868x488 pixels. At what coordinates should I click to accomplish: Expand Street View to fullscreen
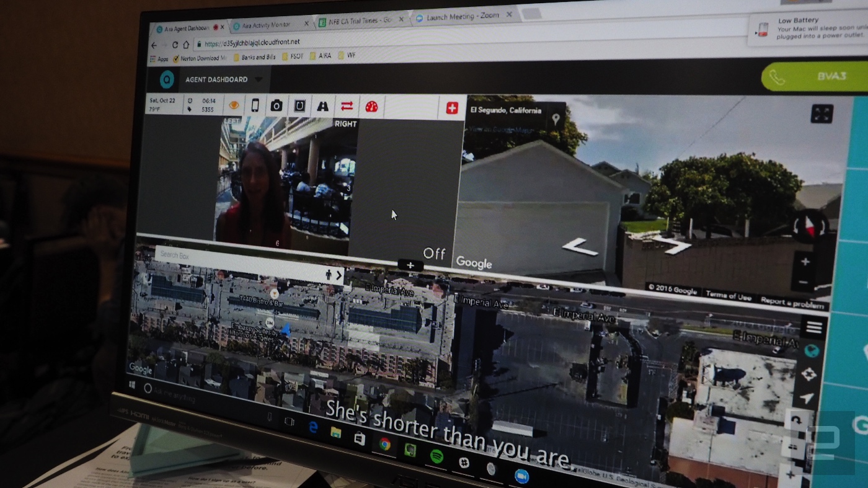(822, 113)
